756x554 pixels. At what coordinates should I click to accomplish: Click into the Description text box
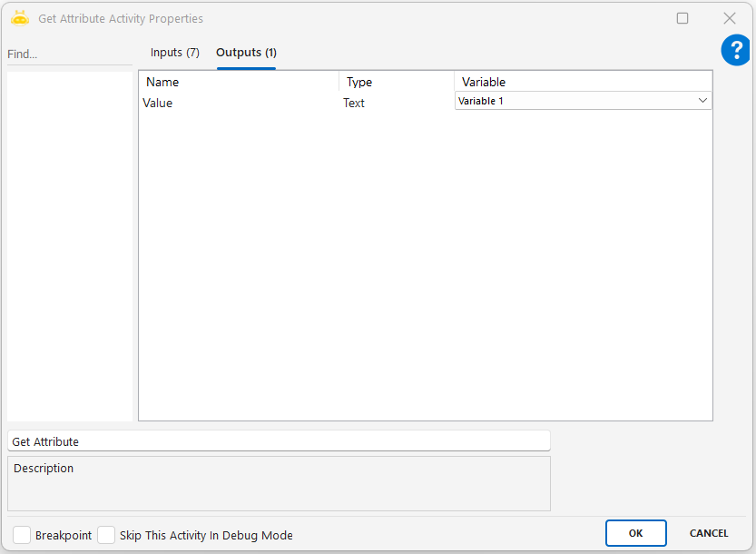(278, 483)
